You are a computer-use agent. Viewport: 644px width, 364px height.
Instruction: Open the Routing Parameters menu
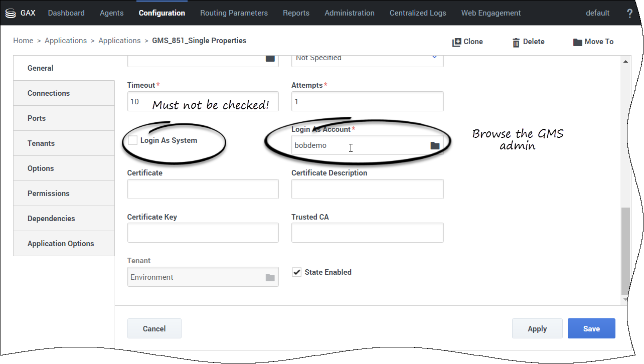point(234,13)
